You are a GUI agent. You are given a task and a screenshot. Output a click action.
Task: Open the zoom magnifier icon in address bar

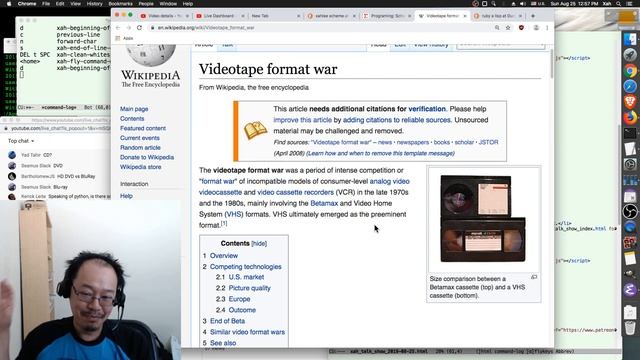click(497, 28)
